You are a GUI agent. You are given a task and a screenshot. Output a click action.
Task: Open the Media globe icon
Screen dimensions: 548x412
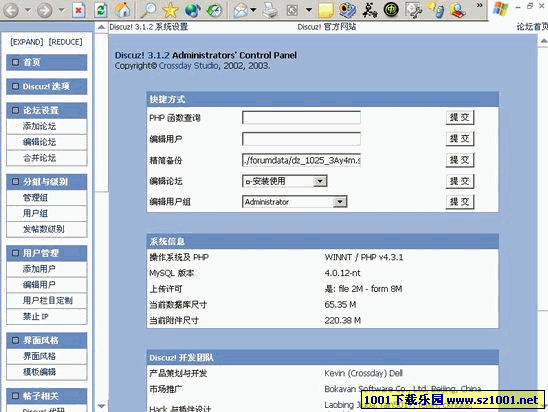[x=193, y=10]
